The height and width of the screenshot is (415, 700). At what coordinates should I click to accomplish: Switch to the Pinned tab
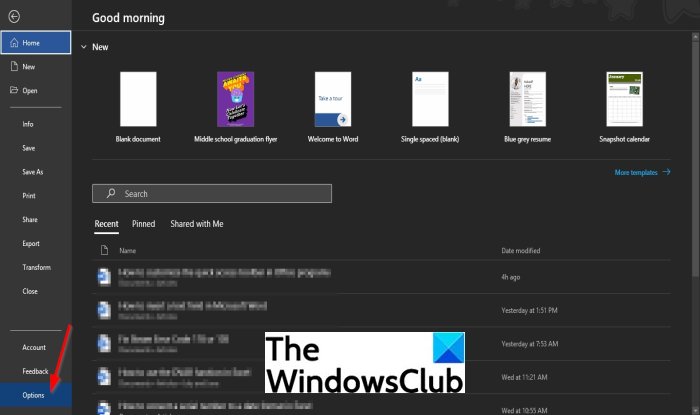pyautogui.click(x=143, y=224)
